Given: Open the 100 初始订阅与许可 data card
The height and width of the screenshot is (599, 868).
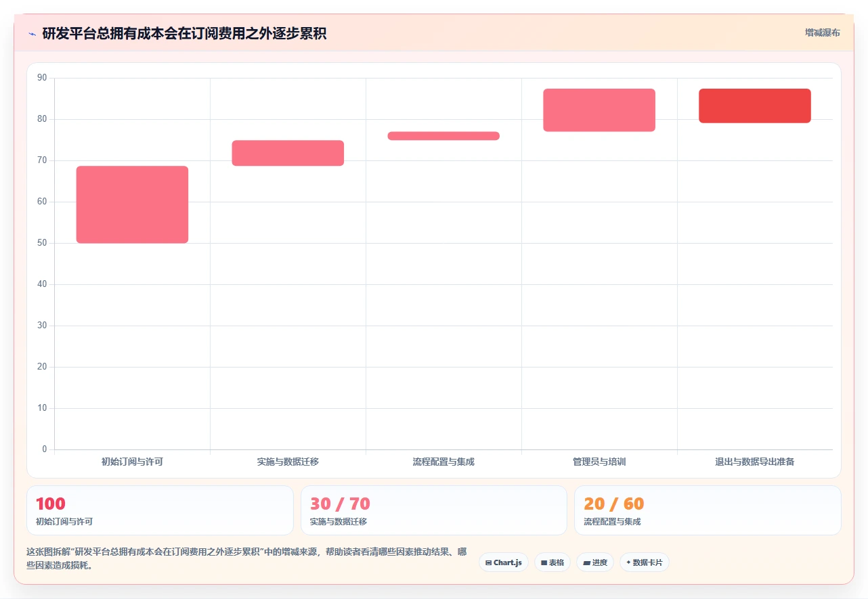Looking at the screenshot, I should click(160, 510).
